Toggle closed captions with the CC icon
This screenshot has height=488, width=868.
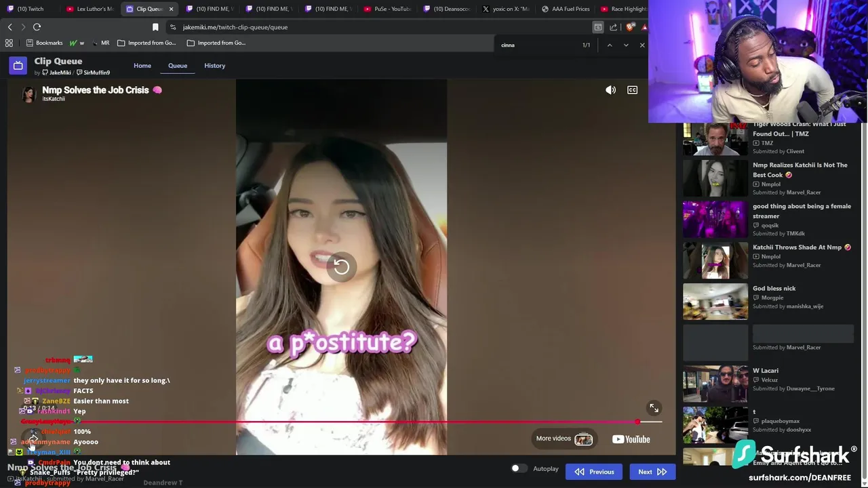tap(632, 89)
